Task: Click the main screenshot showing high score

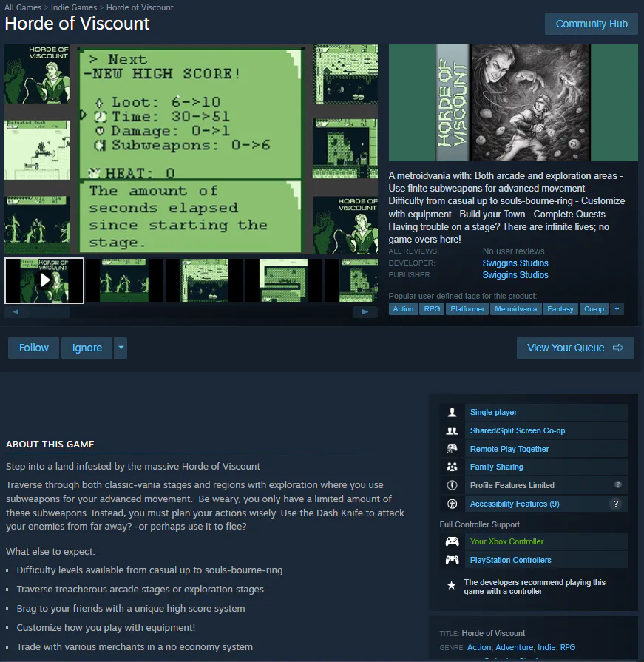Action: [191, 149]
